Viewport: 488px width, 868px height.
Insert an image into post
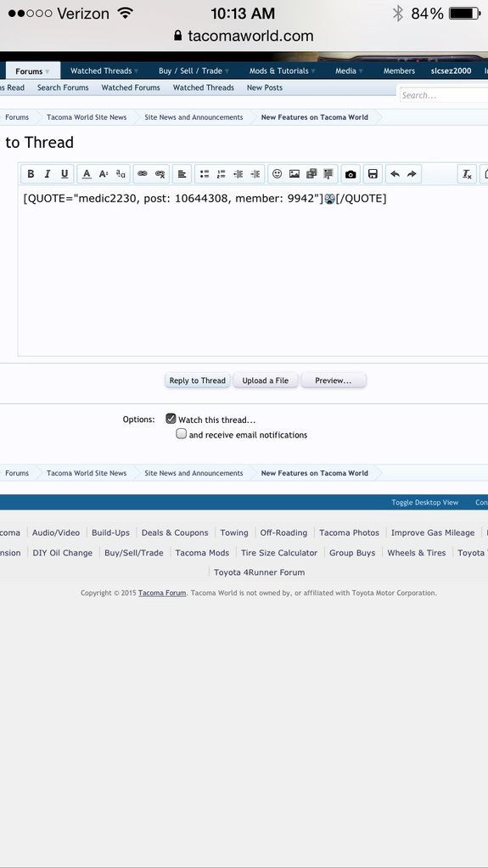click(x=294, y=174)
